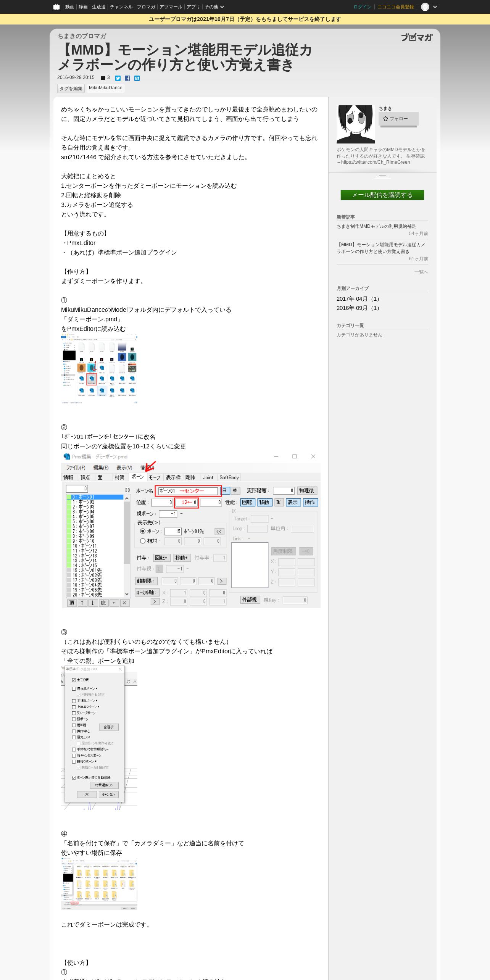Open 生放送 in the top menu
The width and height of the screenshot is (490, 980).
coord(98,7)
